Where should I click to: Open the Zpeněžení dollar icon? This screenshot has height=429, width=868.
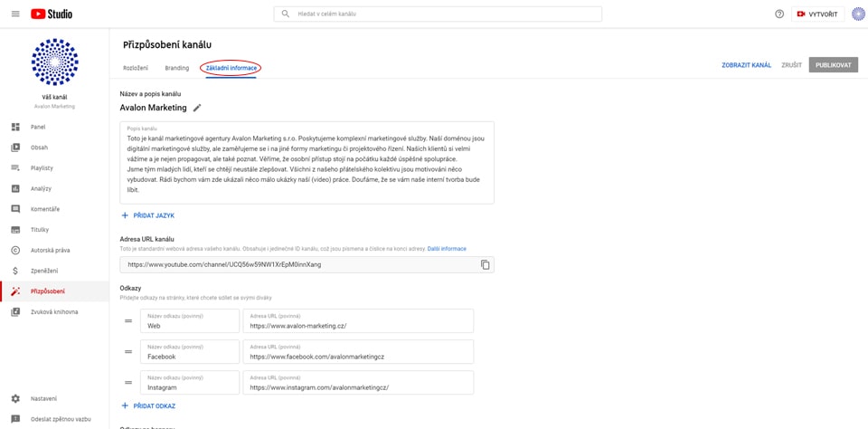[15, 271]
